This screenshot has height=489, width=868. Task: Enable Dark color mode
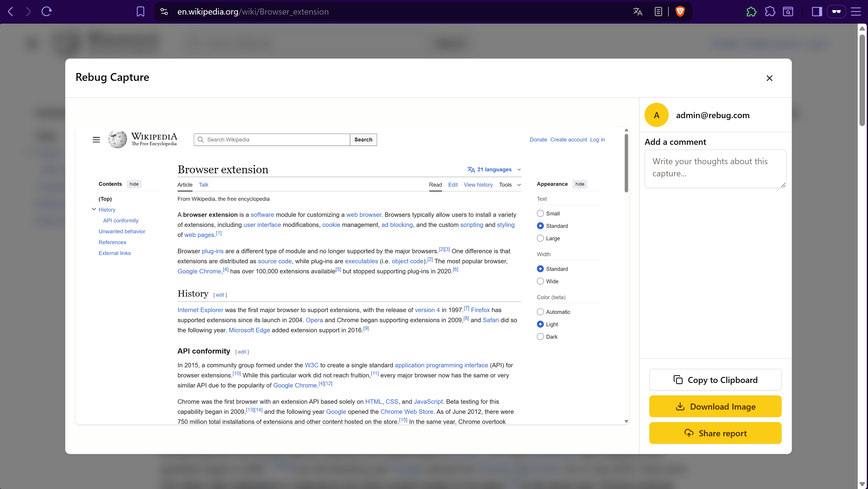click(x=540, y=336)
